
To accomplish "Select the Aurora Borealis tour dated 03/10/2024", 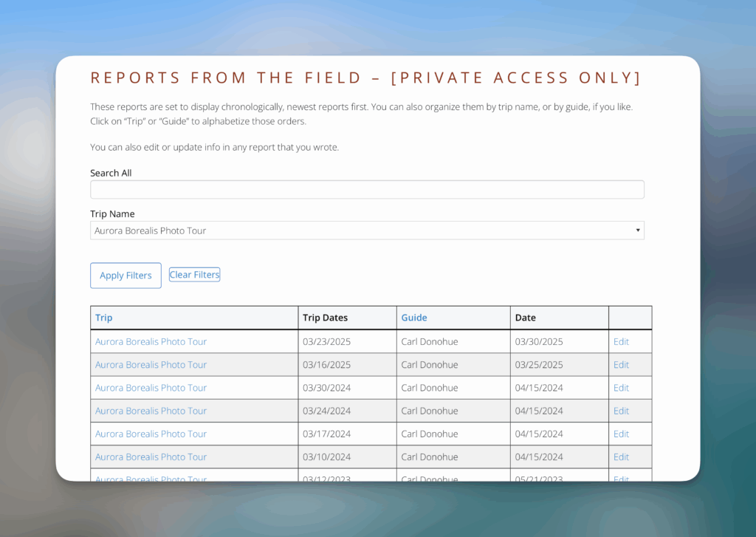I will pyautogui.click(x=151, y=456).
